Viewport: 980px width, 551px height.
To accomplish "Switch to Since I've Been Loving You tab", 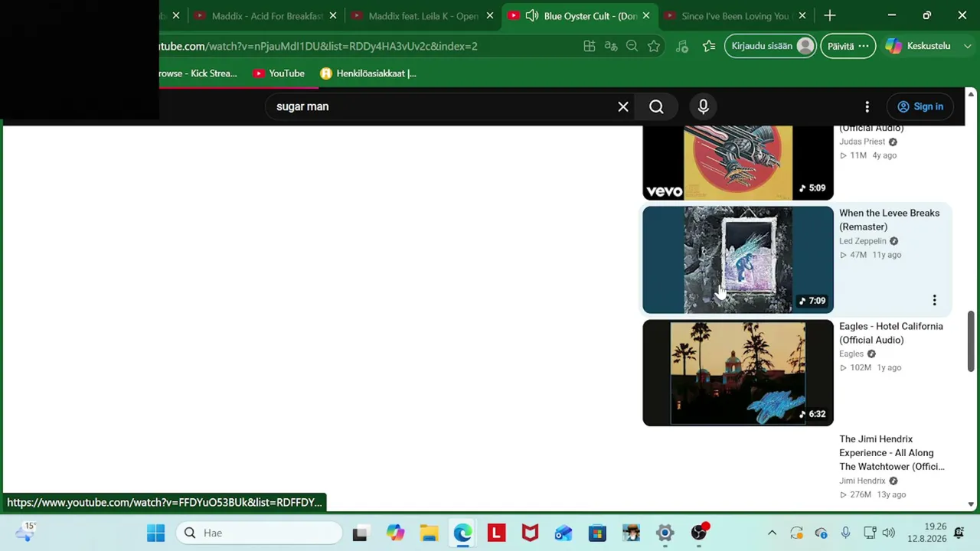I will [x=734, y=15].
